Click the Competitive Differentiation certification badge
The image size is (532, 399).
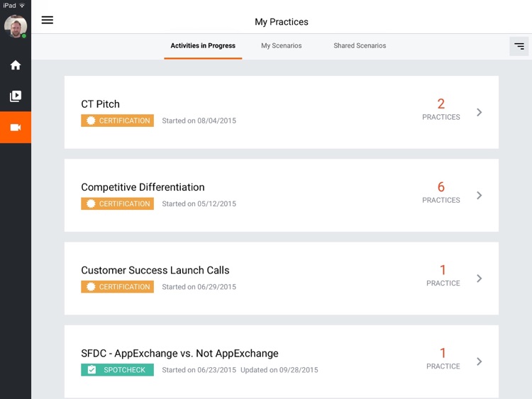coord(117,203)
